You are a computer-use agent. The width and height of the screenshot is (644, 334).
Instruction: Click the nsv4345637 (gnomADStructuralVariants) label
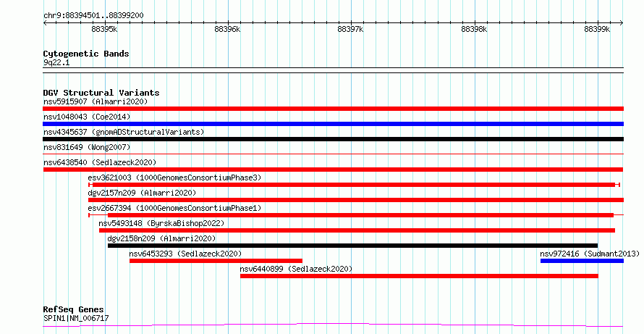coord(124,132)
